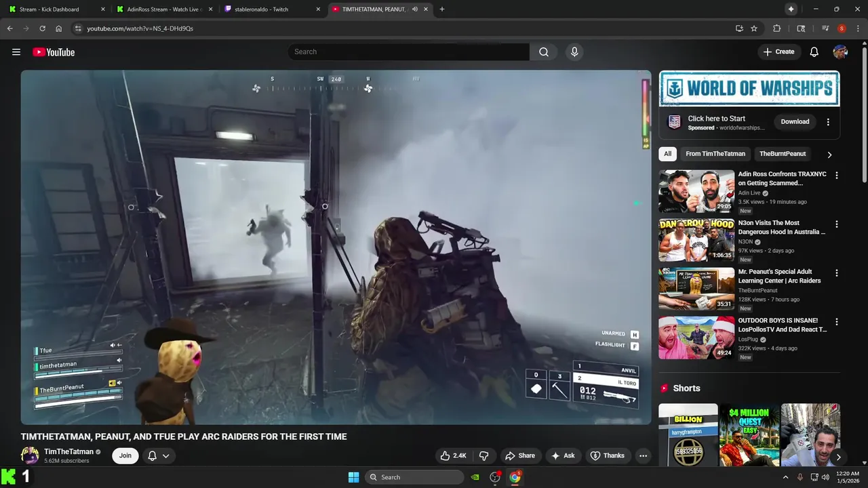Install app icon in address bar
This screenshot has width=868, height=488.
click(x=739, y=28)
